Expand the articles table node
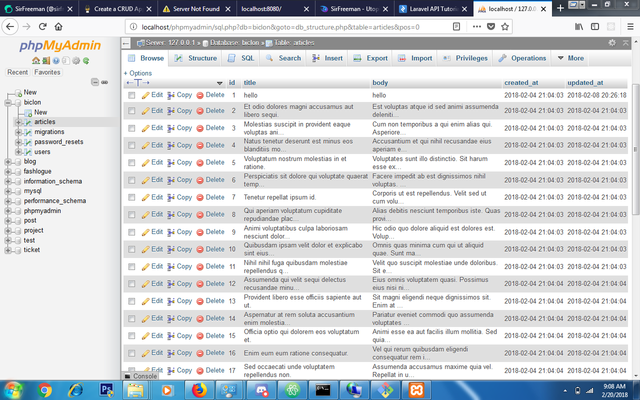This screenshot has height=400, width=640. coord(18,122)
